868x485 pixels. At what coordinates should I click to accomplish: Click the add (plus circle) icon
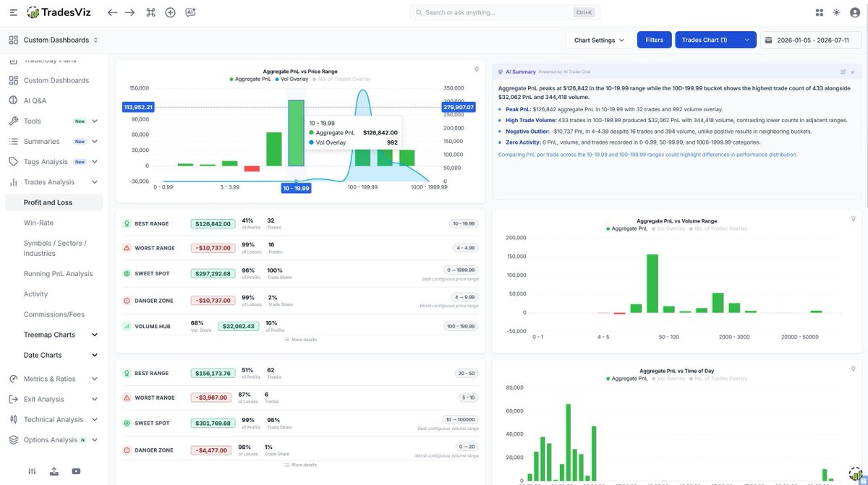170,12
